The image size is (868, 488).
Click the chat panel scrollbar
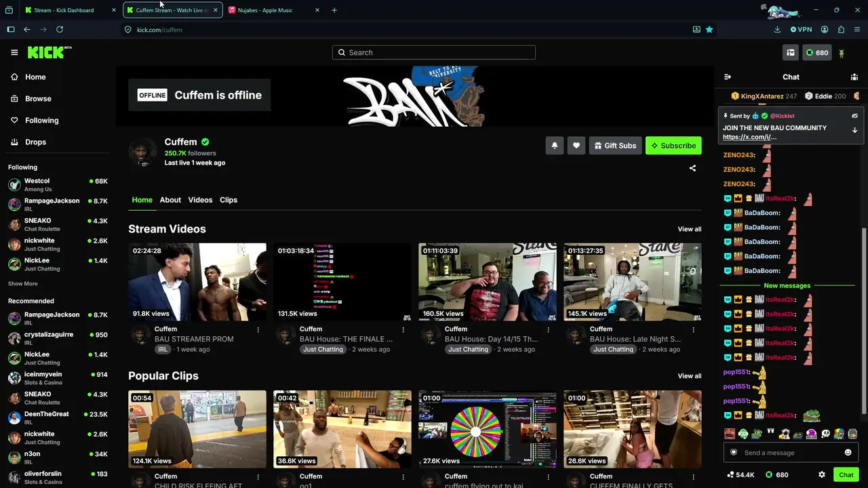pyautogui.click(x=863, y=320)
